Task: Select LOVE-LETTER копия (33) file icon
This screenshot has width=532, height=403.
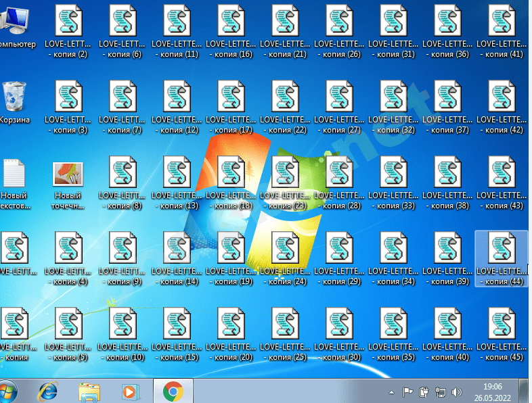Action: click(x=393, y=172)
